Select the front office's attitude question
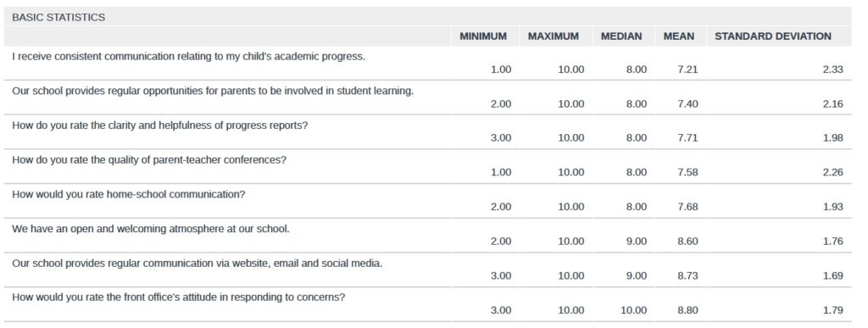This screenshot has height=328, width=868. tap(179, 297)
